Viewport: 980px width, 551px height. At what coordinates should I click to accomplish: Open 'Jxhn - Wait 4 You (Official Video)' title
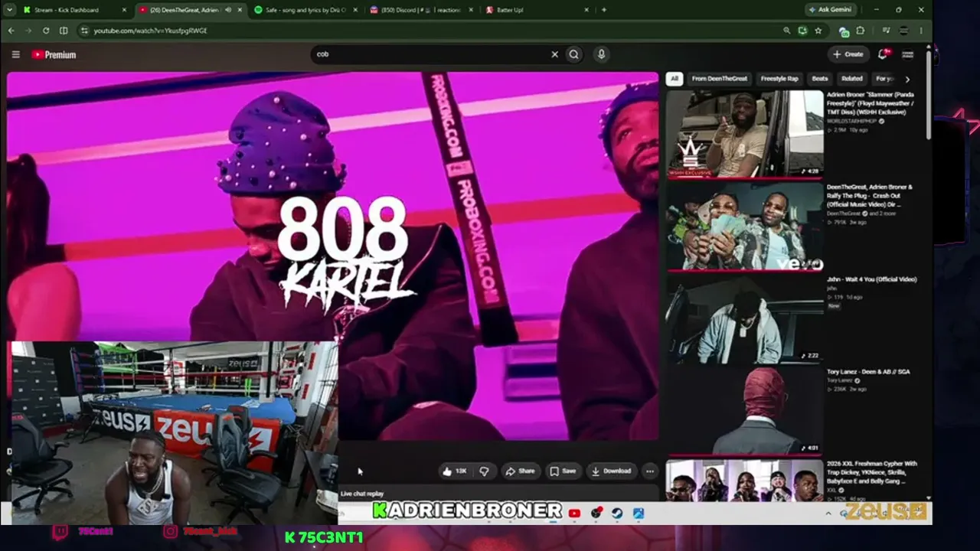point(872,279)
